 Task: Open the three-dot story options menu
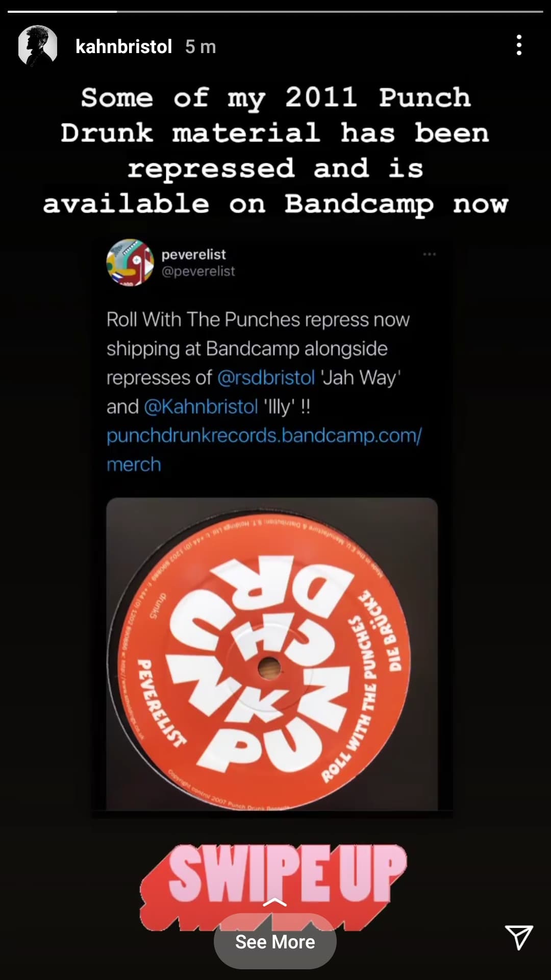(x=519, y=45)
